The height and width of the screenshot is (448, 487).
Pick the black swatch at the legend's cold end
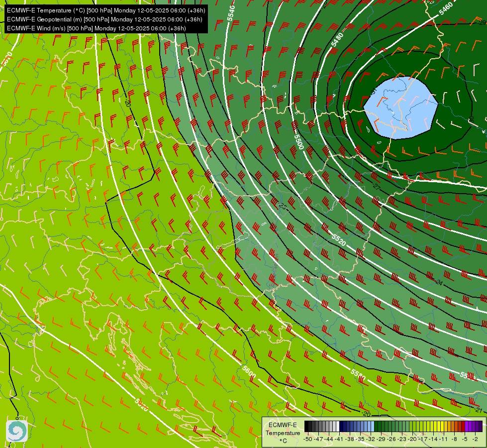pos(306,427)
